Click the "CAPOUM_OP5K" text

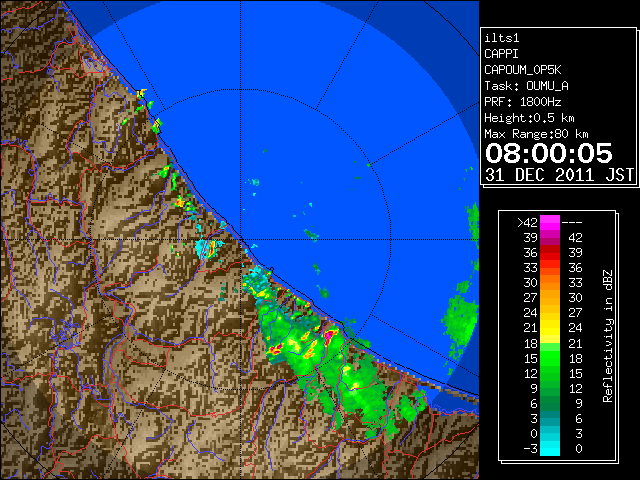point(523,70)
